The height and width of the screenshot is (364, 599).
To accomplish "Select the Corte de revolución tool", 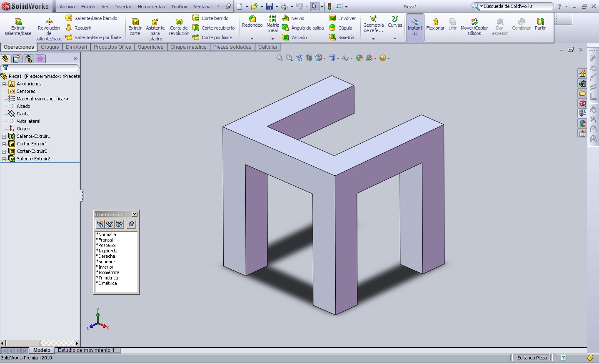I will [179, 27].
